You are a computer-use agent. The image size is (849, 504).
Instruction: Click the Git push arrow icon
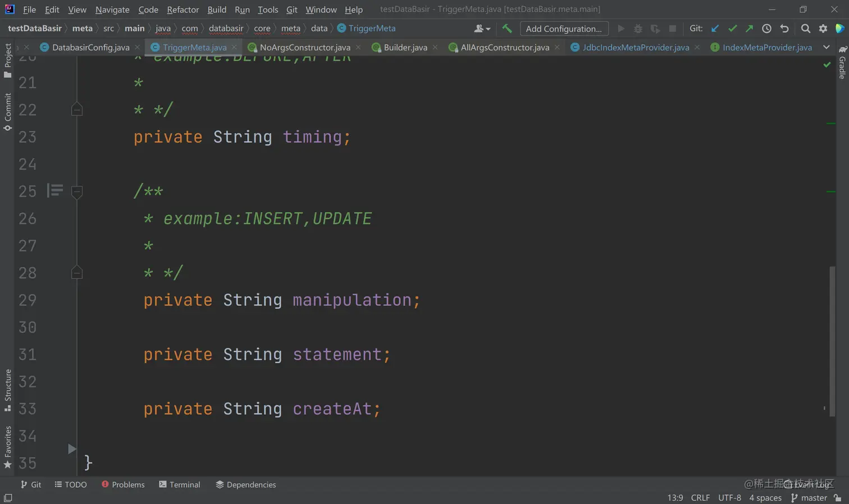[749, 29]
